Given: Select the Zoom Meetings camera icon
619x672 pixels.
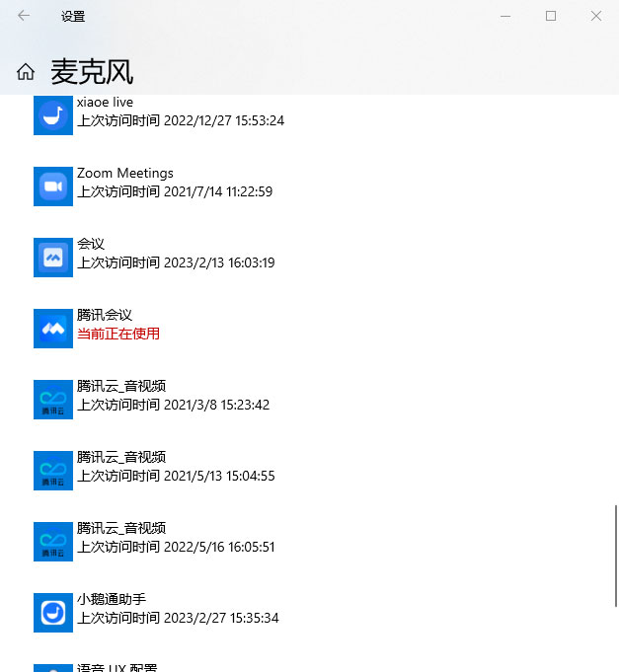Looking at the screenshot, I should (53, 187).
